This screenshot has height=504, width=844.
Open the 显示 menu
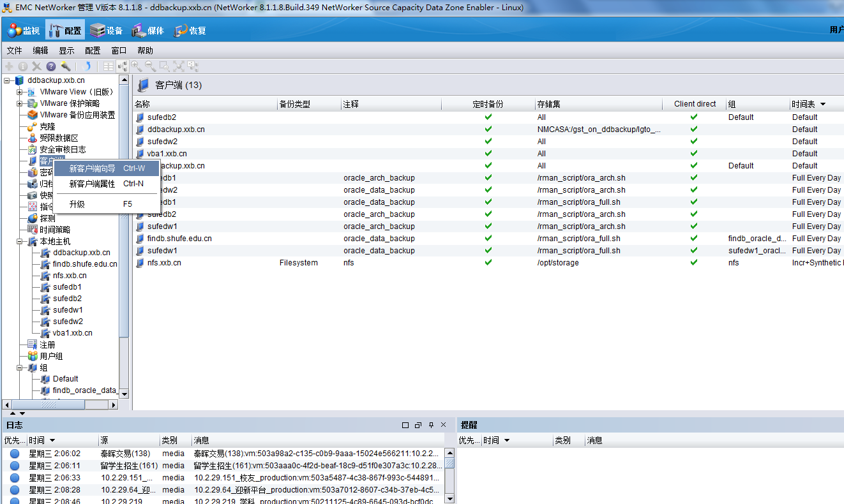[66, 50]
